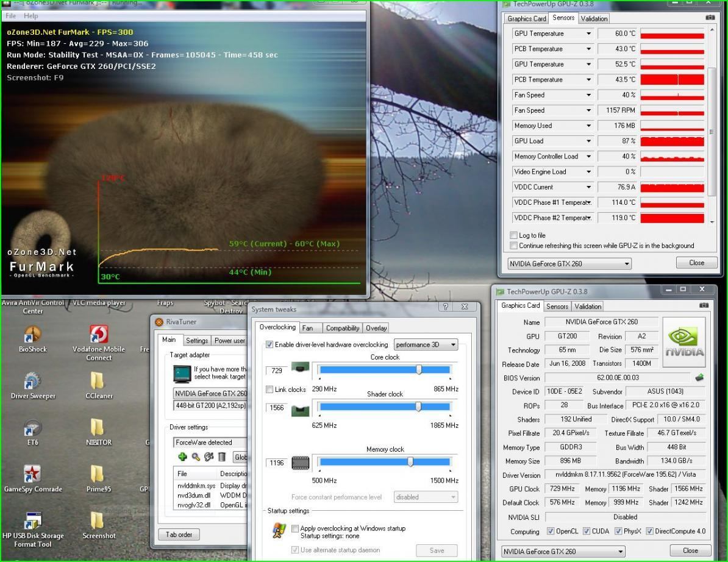Enable Apply overclocking at Windows startup

click(295, 528)
